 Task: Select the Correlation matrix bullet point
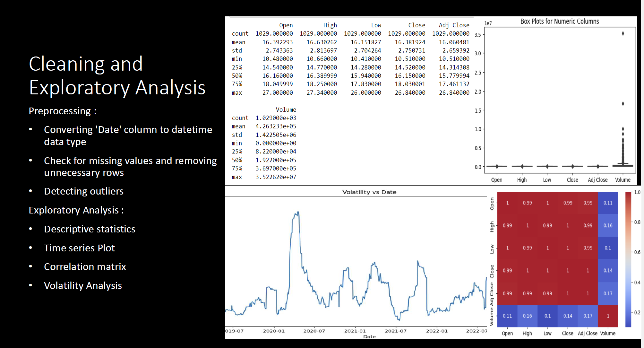pyautogui.click(x=85, y=266)
